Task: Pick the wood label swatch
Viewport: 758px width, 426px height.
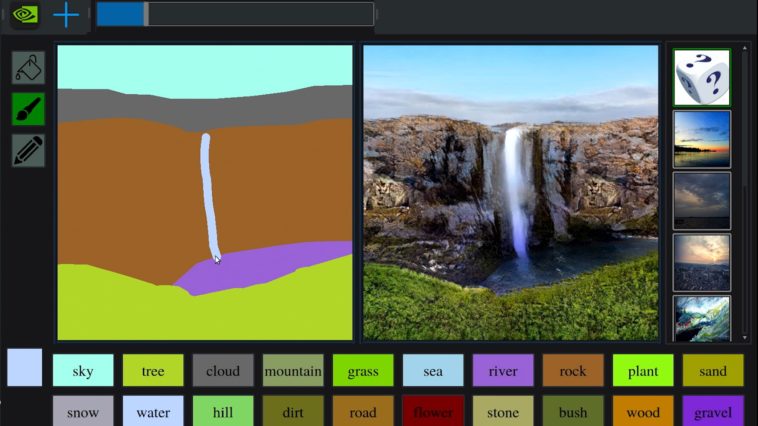Action: (x=643, y=411)
